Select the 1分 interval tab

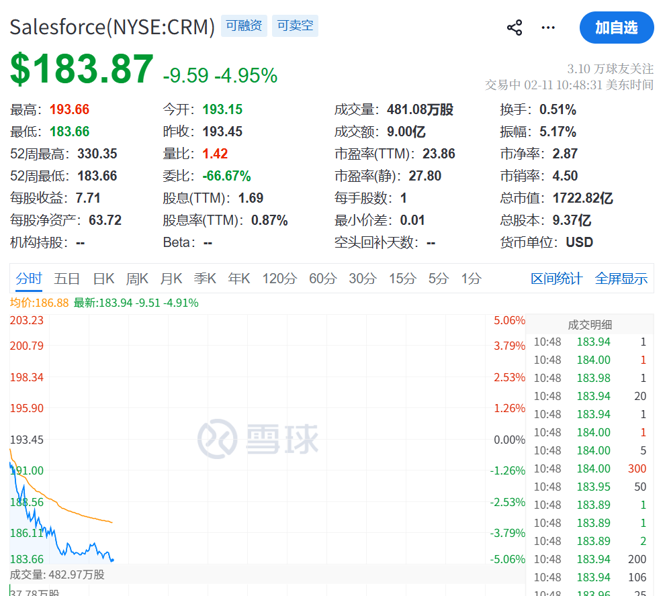[470, 279]
